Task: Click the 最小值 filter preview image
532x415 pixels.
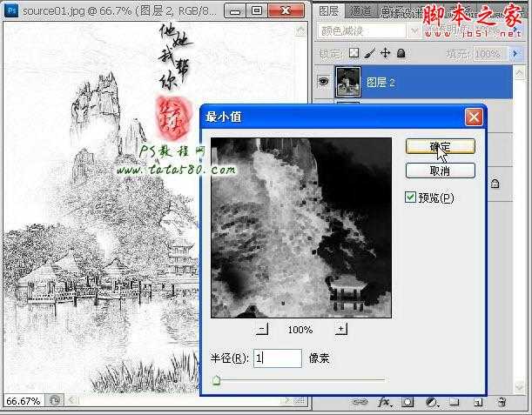Action: click(301, 227)
